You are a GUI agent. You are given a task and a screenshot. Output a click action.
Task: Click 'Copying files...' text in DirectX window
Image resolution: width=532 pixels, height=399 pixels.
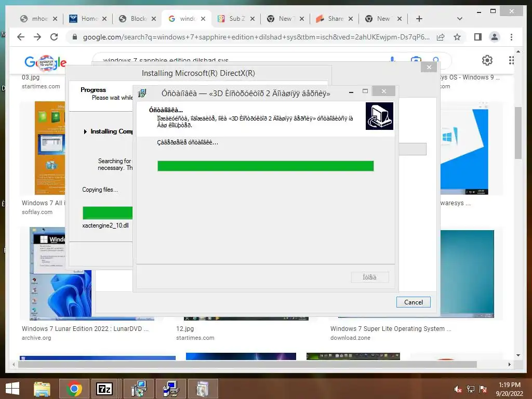pyautogui.click(x=100, y=190)
